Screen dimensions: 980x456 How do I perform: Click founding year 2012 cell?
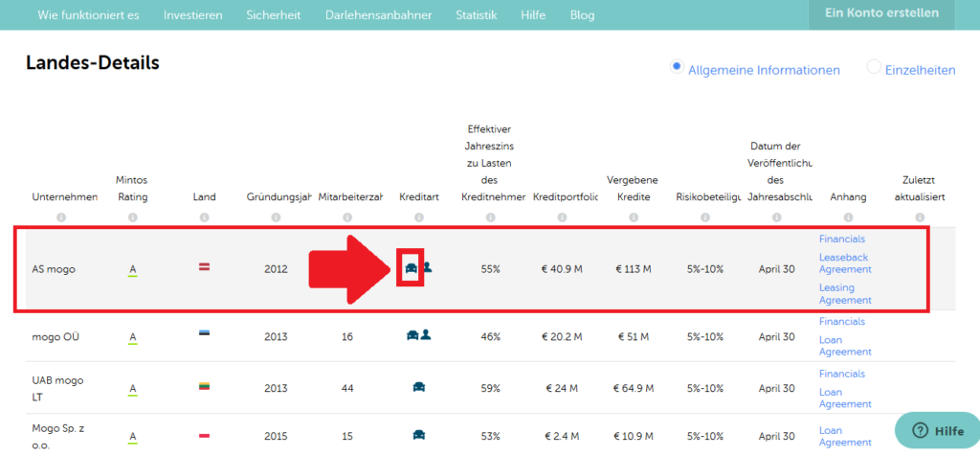point(276,269)
